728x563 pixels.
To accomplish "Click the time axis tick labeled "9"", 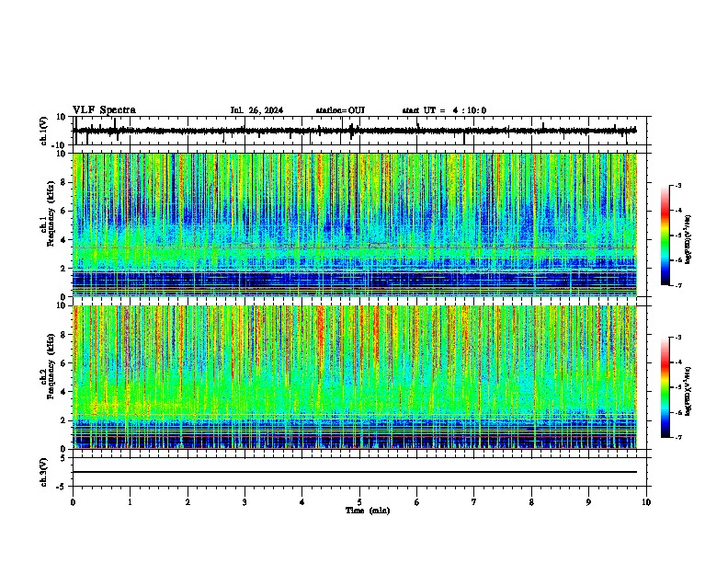I will (x=588, y=502).
